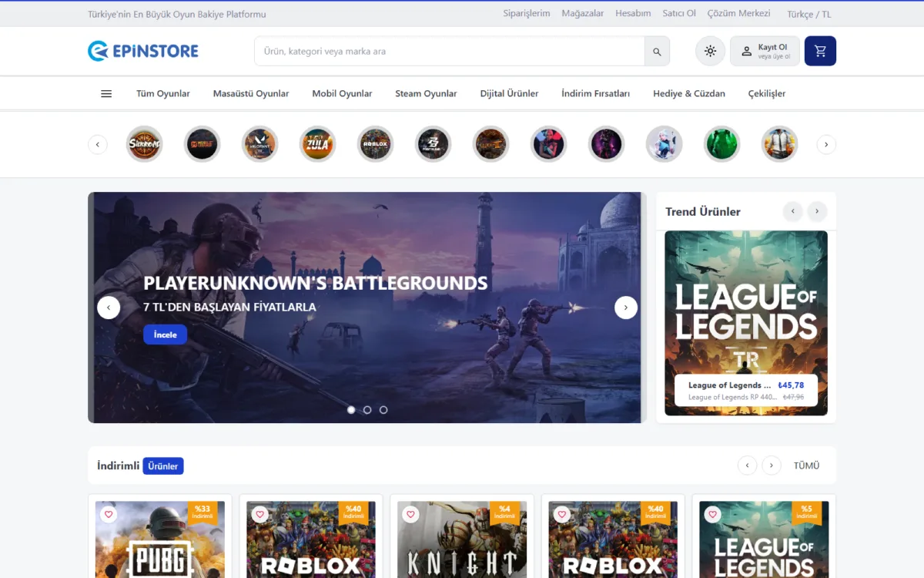Open the Knight discounted product thumbnail
Image resolution: width=924 pixels, height=578 pixels.
pyautogui.click(x=462, y=539)
